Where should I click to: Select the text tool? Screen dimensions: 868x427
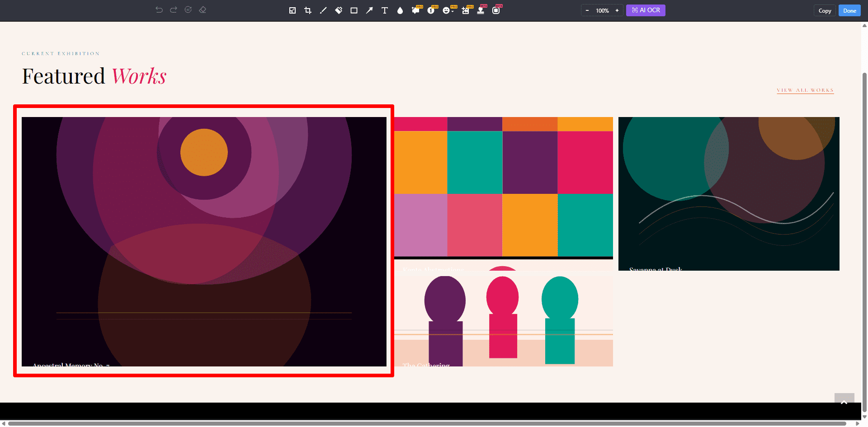tap(385, 10)
